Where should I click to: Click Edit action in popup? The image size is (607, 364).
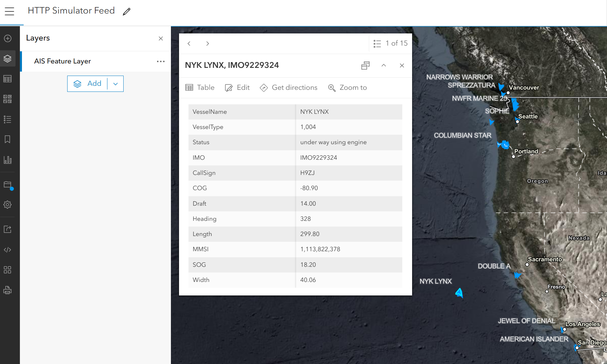pyautogui.click(x=237, y=88)
